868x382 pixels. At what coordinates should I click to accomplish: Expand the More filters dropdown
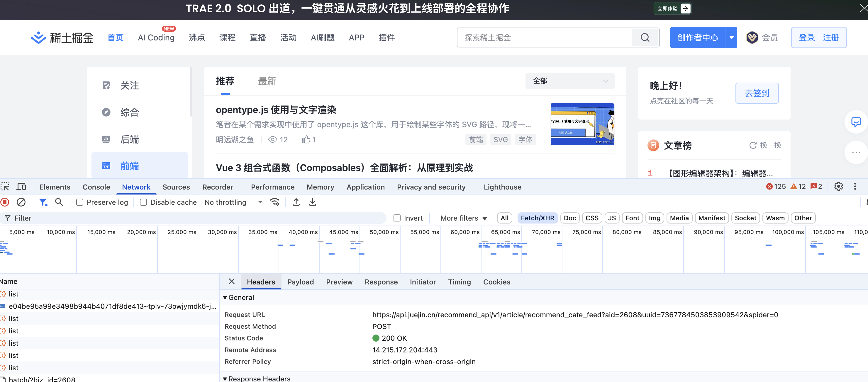click(463, 218)
